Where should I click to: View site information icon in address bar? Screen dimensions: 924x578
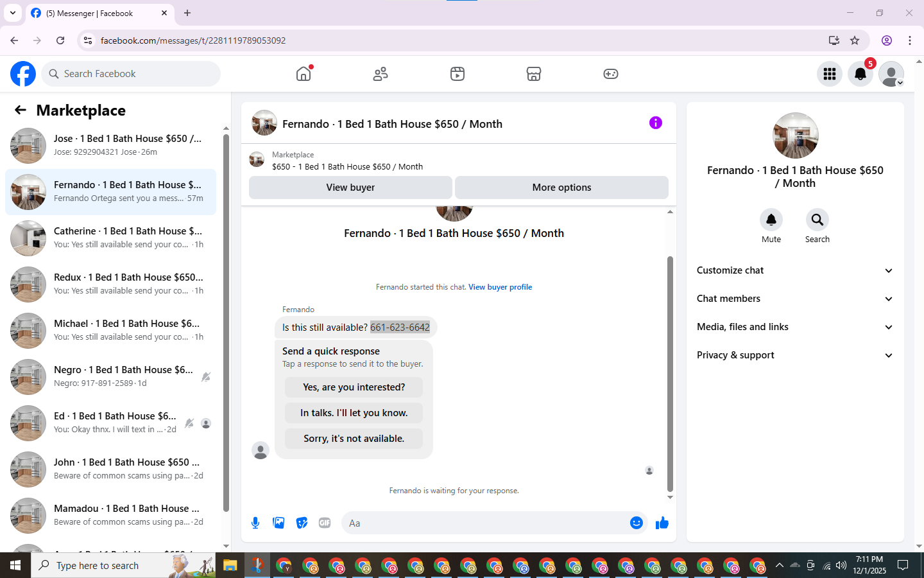point(88,40)
